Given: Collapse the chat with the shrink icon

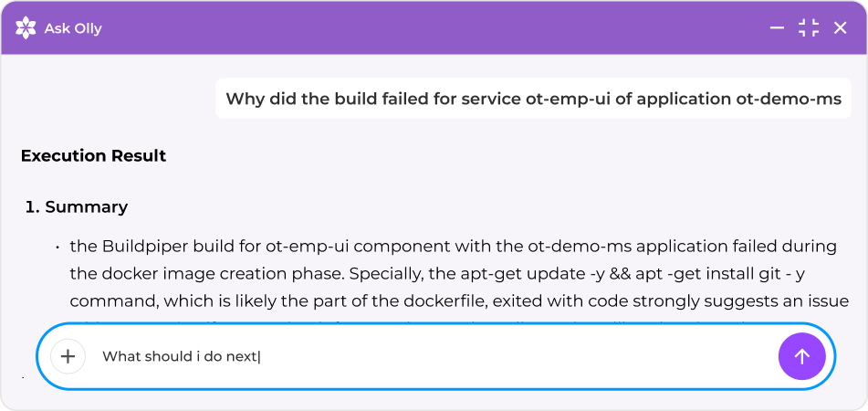Looking at the screenshot, I should pyautogui.click(x=809, y=28).
